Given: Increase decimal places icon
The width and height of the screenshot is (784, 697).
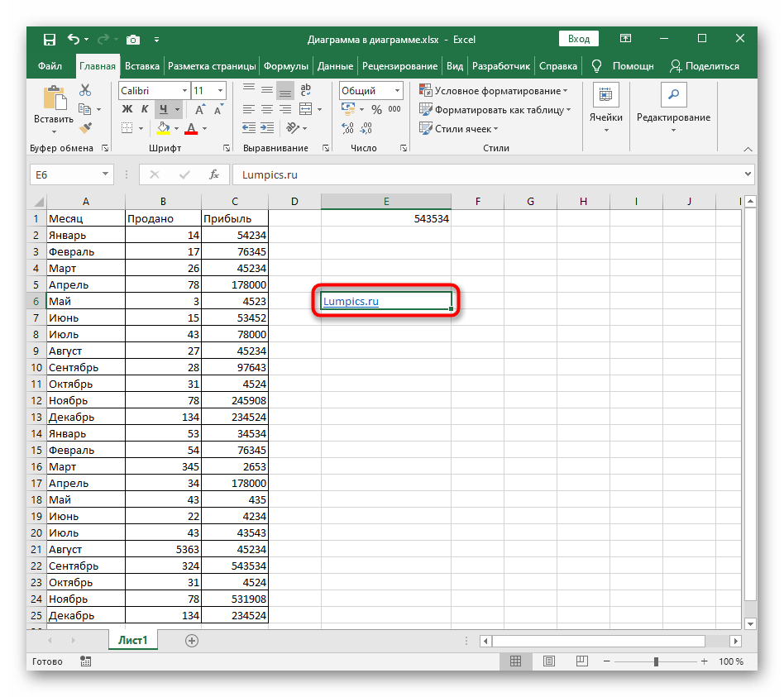Looking at the screenshot, I should click(347, 128).
